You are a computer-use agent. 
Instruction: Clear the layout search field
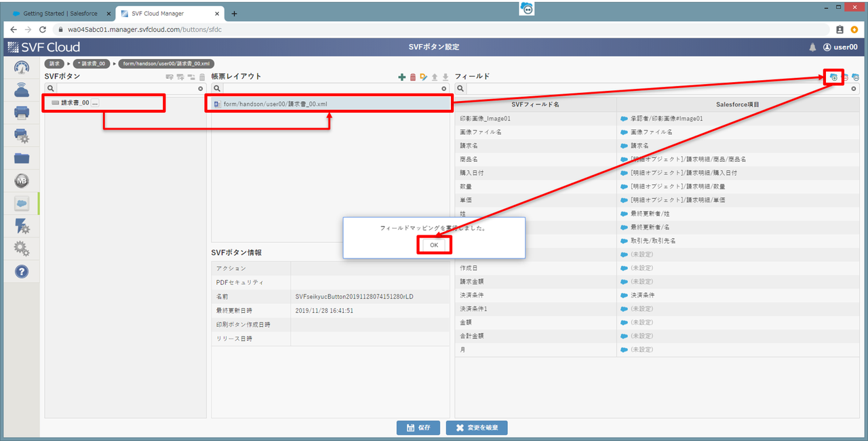tap(443, 88)
